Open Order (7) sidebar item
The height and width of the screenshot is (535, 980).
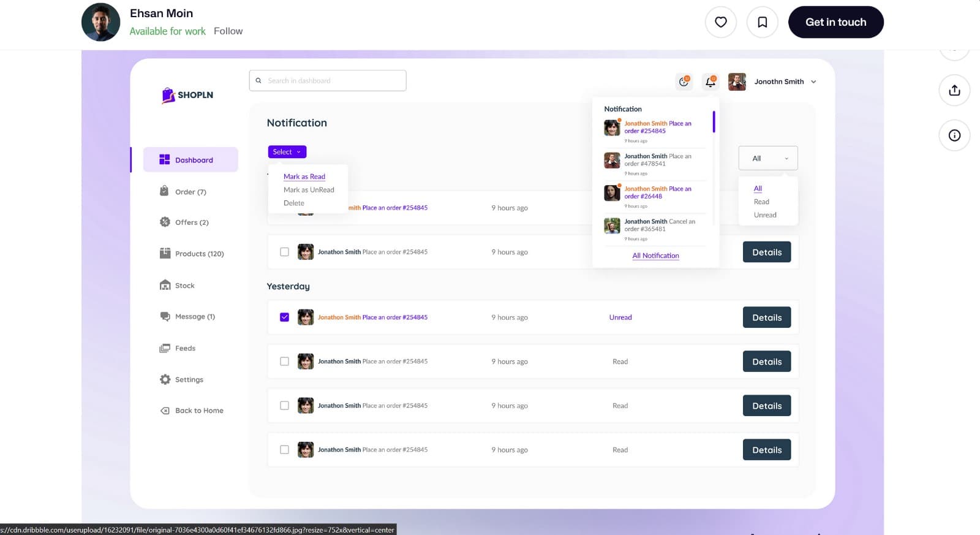coord(190,192)
